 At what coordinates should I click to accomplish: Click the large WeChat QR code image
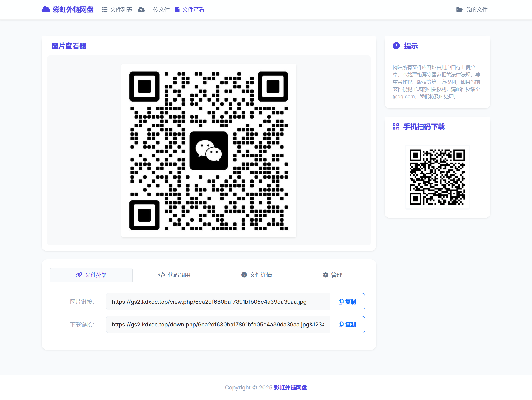click(209, 151)
